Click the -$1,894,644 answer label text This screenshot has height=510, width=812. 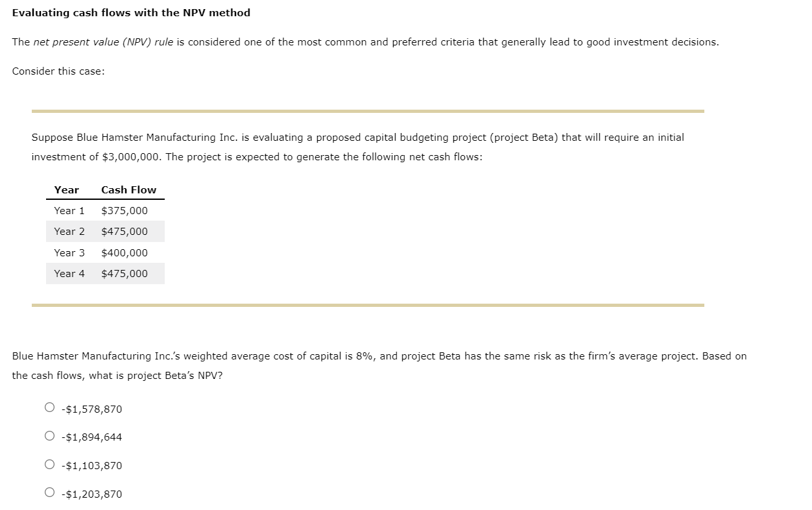tap(91, 437)
